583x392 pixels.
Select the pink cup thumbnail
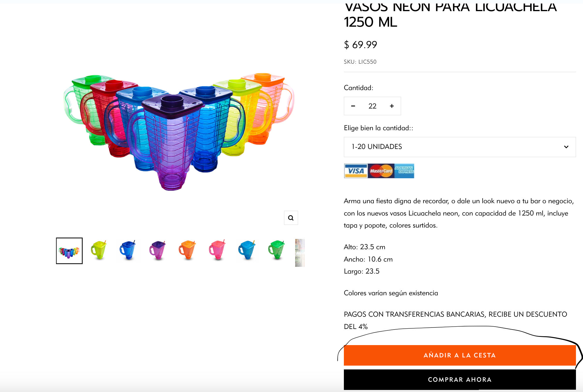click(x=217, y=251)
